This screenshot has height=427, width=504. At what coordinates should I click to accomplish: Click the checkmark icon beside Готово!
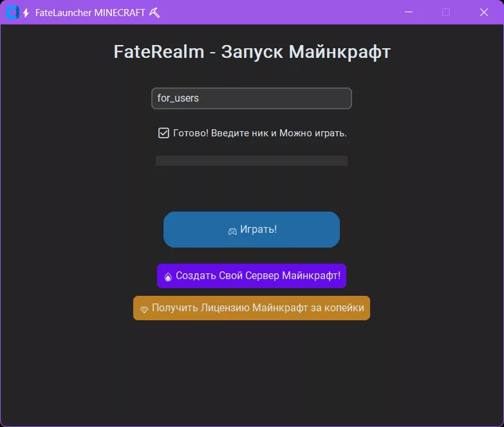[163, 133]
